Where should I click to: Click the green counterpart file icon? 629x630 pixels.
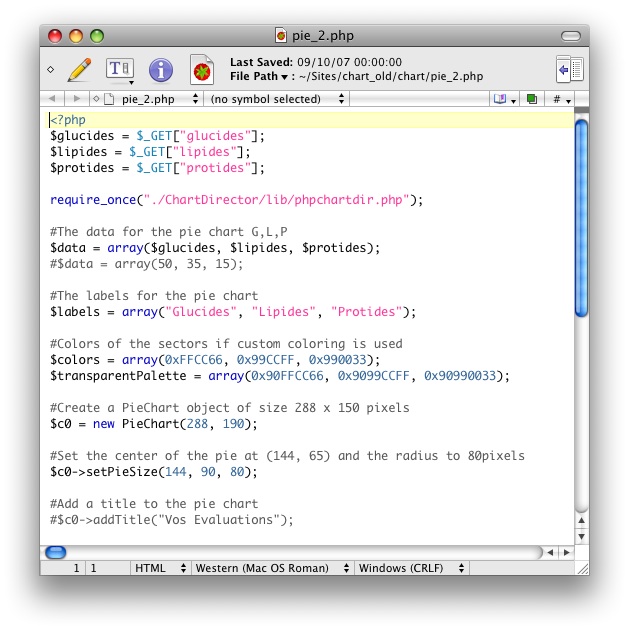click(x=532, y=99)
